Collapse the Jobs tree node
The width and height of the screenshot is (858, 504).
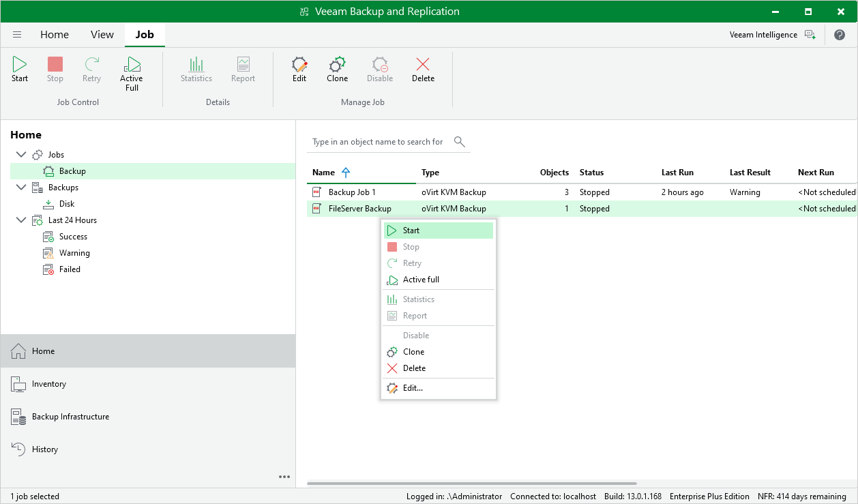(x=21, y=154)
